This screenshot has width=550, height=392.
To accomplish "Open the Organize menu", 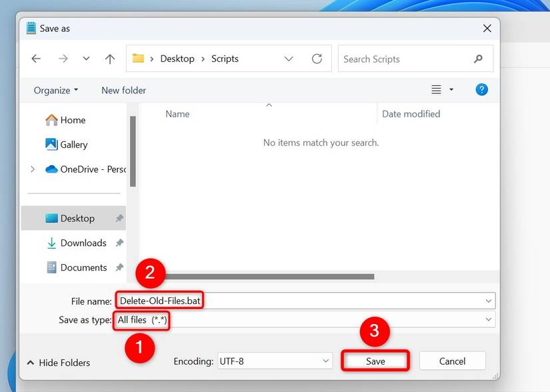I will [53, 90].
